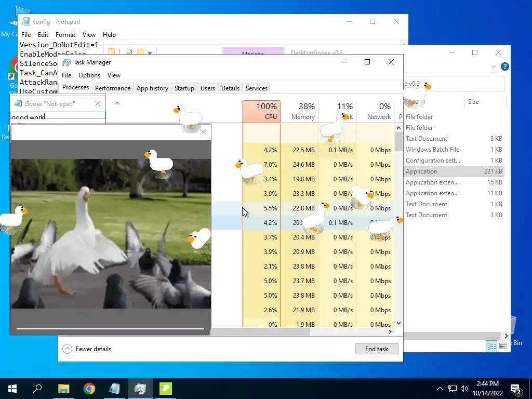Open File Explorer help icon
The width and height of the screenshot is (532, 399).
point(505,66)
